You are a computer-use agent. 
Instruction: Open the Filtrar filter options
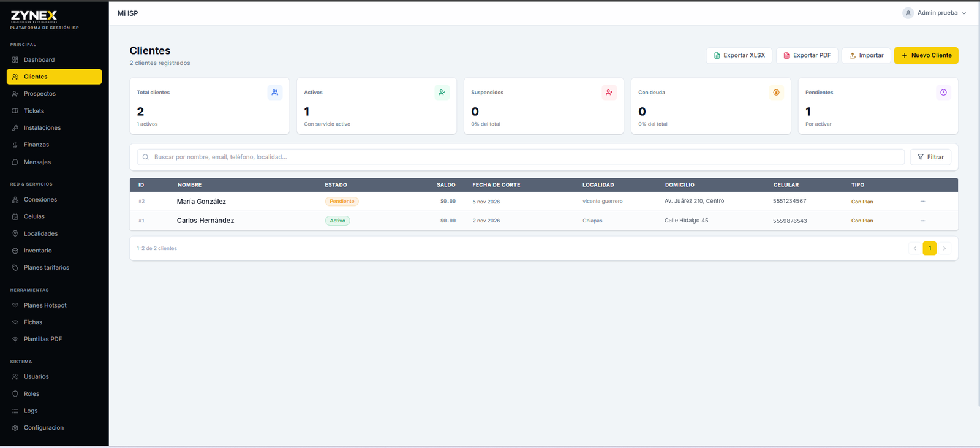coord(930,157)
